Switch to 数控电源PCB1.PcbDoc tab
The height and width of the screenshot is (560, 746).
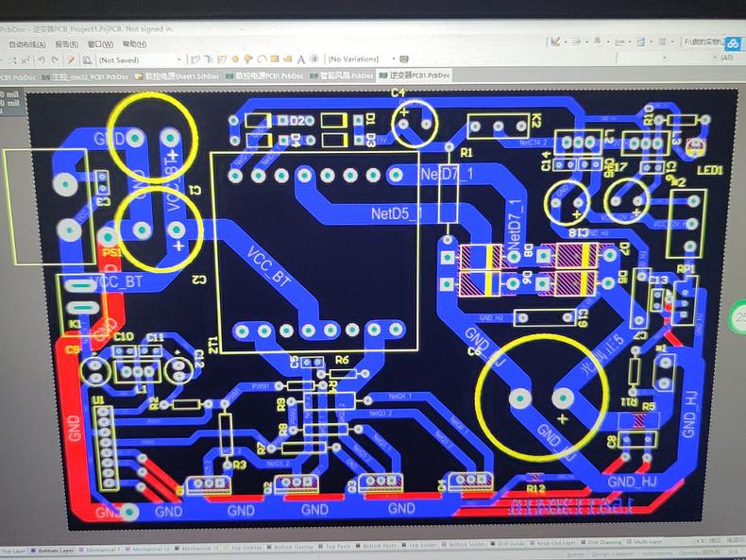pos(264,76)
